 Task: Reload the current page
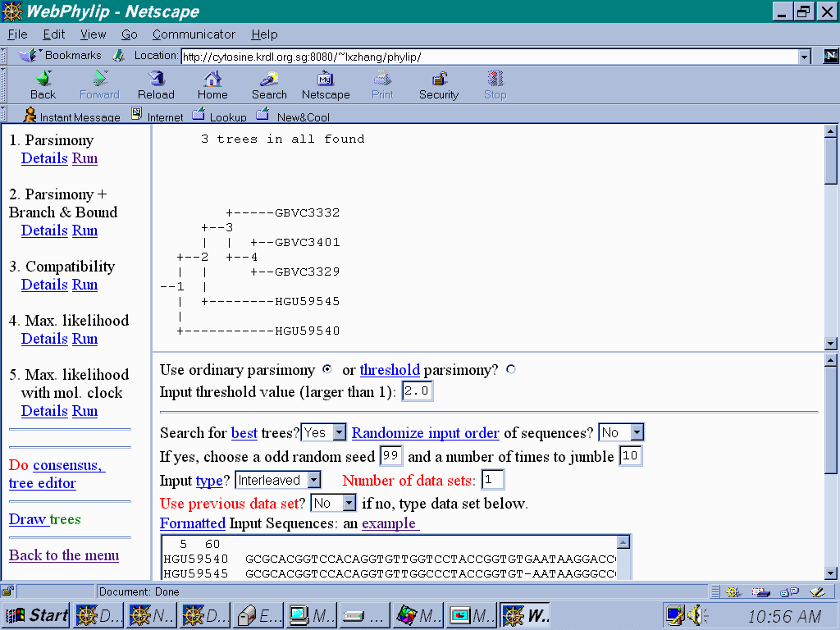coord(156,85)
